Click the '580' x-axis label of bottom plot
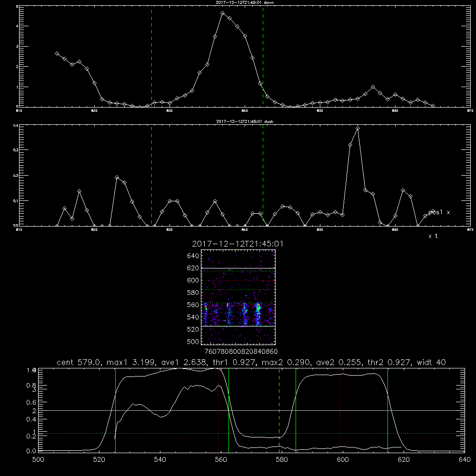This screenshot has height=476, width=476. click(x=282, y=460)
